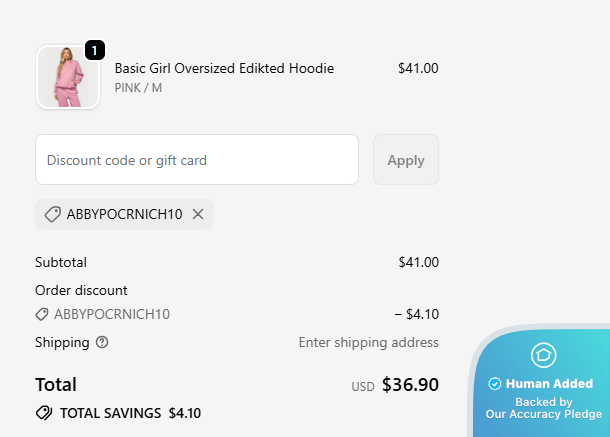Click the house icon on the pledge badge
The image size is (610, 437).
pos(543,355)
